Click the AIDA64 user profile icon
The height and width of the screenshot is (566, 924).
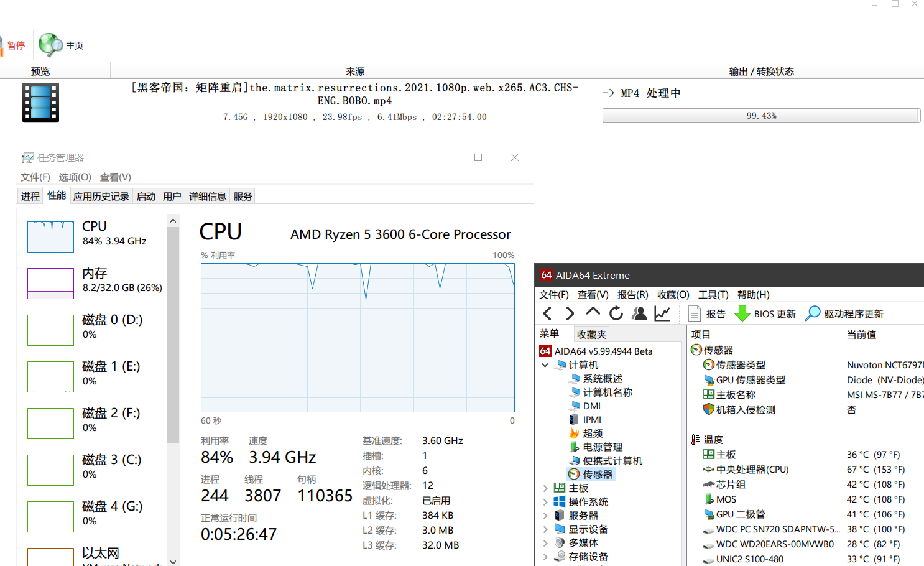click(639, 313)
